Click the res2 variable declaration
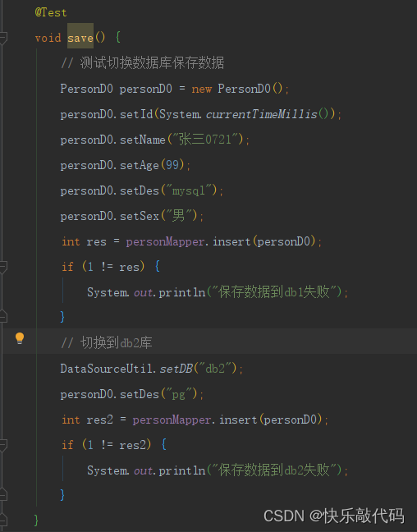This screenshot has width=417, height=532. [99, 420]
